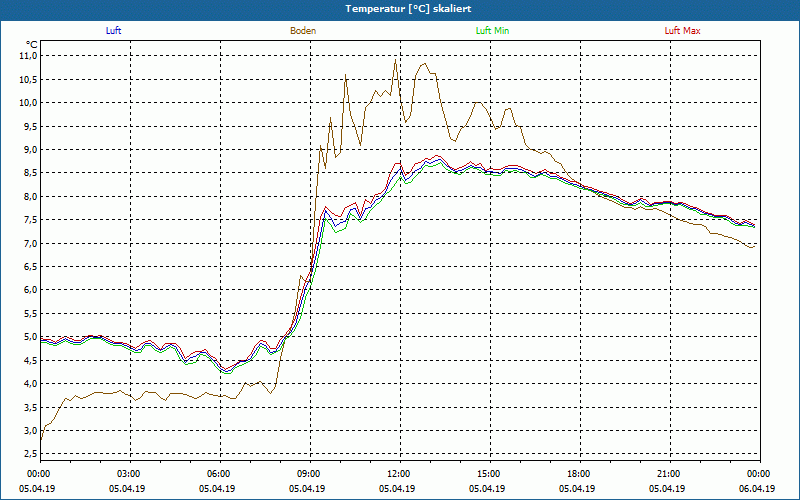
Task: Click the blue Luft legend label
Action: 113,31
